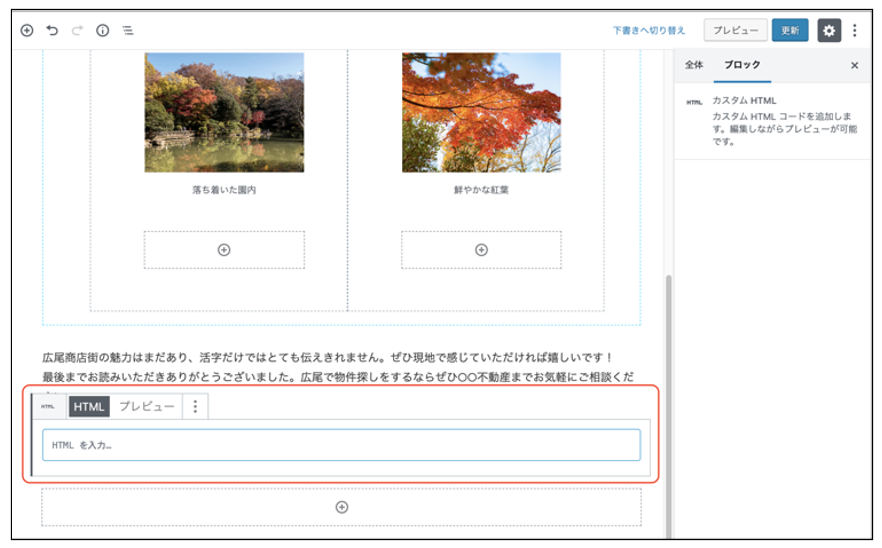882x548 pixels.
Task: Click the add block icon in top toolbar
Action: (x=27, y=30)
